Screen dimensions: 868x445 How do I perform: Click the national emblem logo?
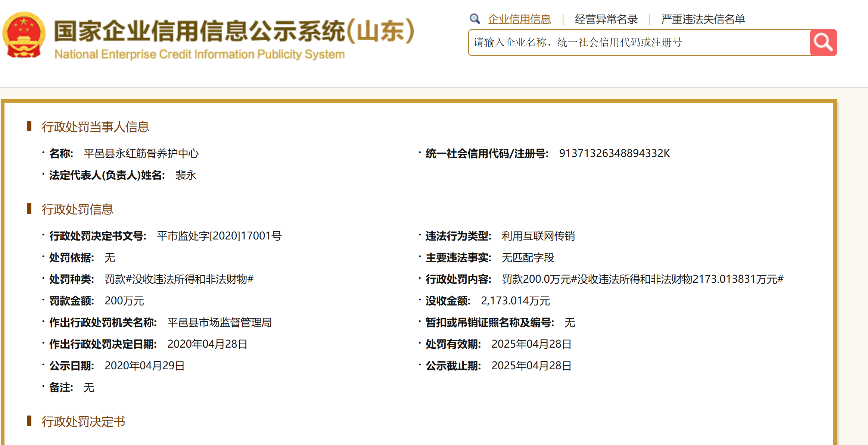pos(24,35)
